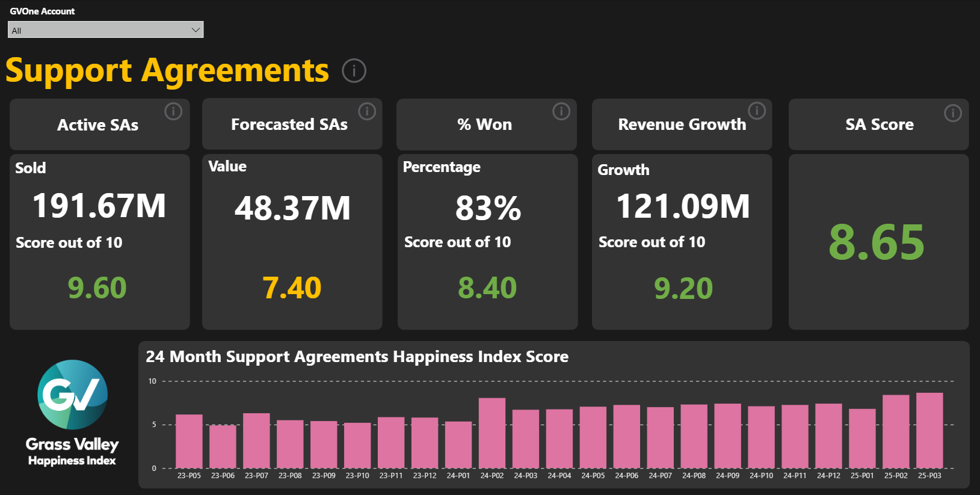The height and width of the screenshot is (495, 980).
Task: Click the Active SAs info icon
Action: pos(173,111)
